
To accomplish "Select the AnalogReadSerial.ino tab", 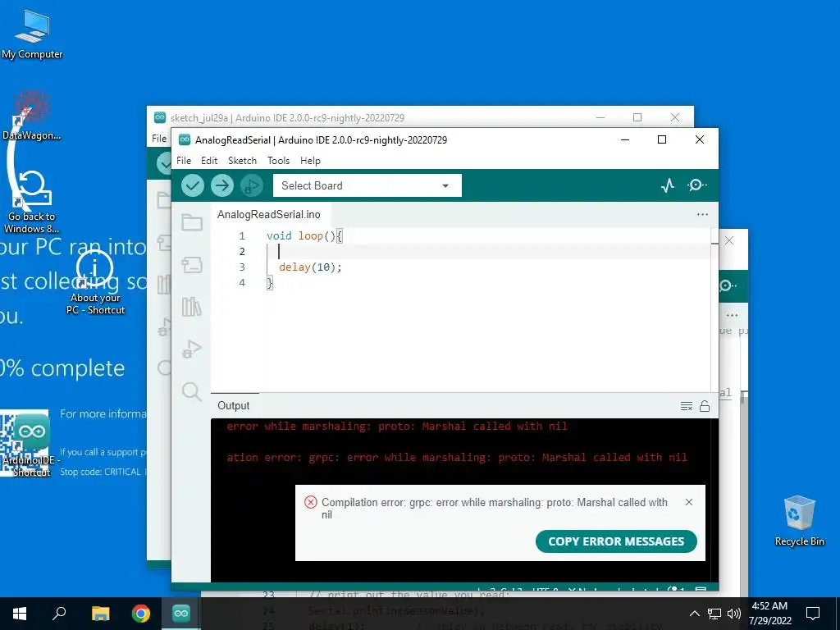I will [269, 214].
